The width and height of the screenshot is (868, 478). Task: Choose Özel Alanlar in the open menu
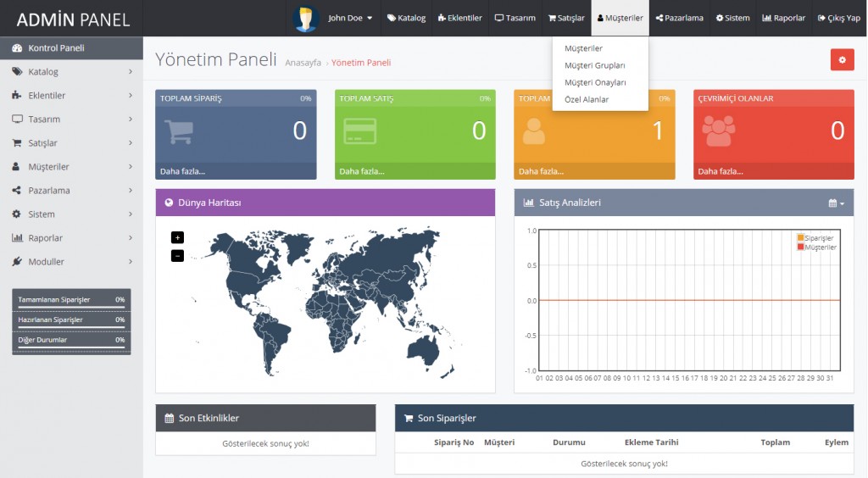(587, 99)
